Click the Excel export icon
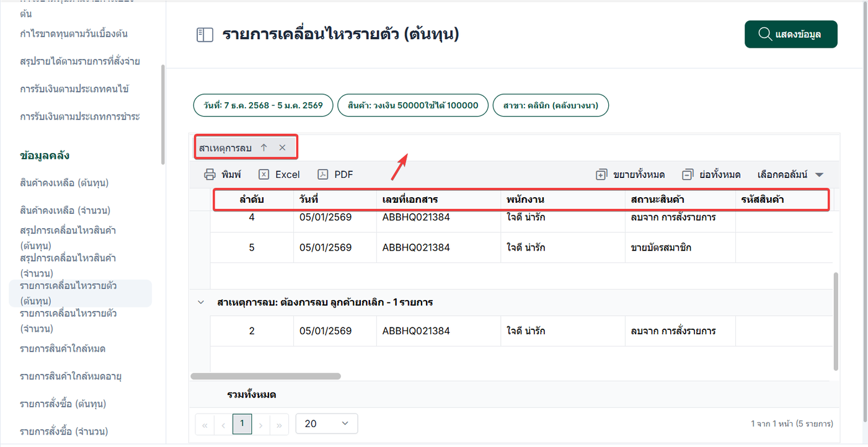The height and width of the screenshot is (447, 868). (263, 174)
